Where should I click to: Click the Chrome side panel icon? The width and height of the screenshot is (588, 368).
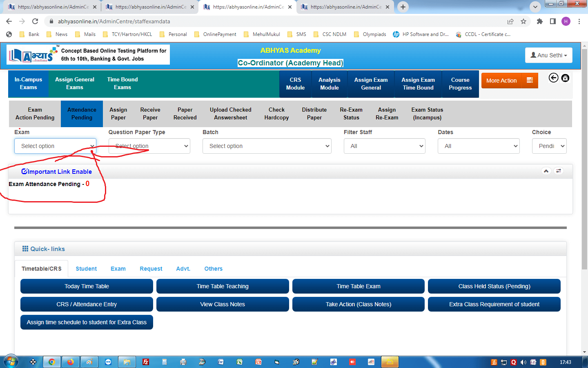click(x=552, y=21)
